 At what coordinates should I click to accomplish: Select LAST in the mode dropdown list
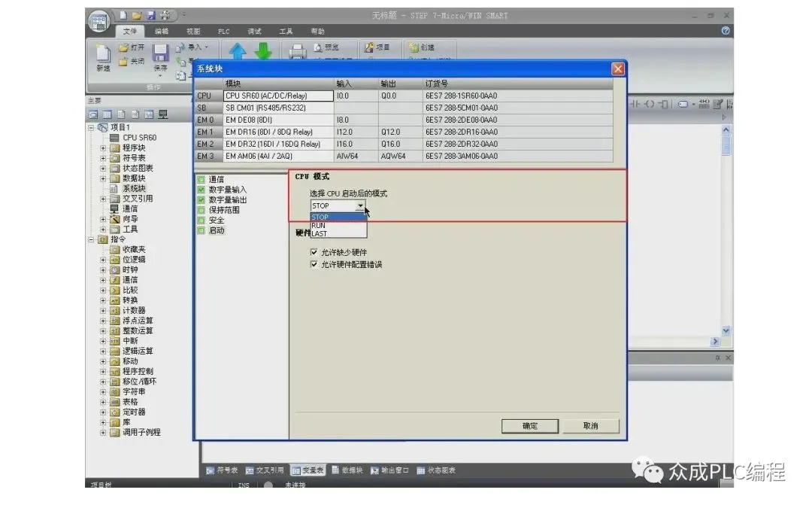338,234
